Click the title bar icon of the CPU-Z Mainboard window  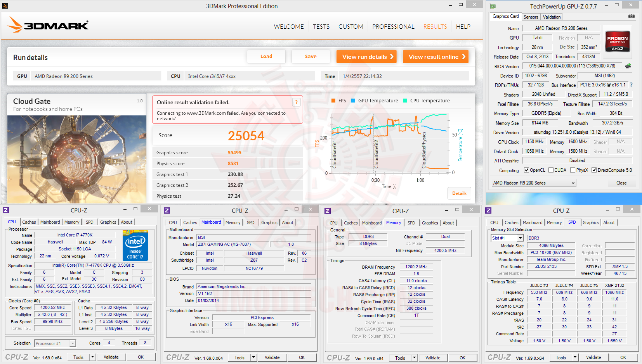point(167,210)
